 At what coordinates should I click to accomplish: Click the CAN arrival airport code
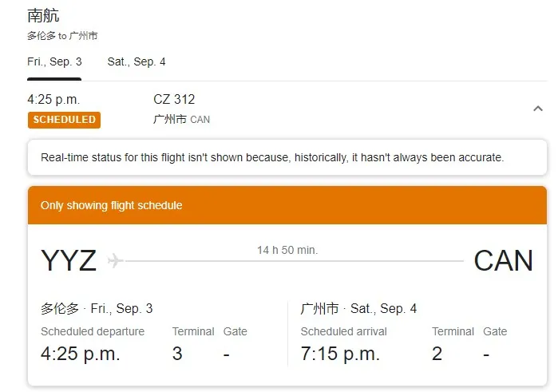click(503, 260)
